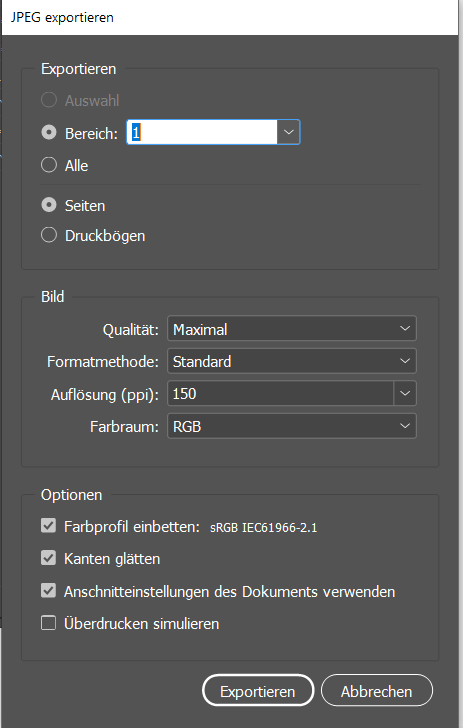Toggle the Kanten glätten checkbox
463x728 pixels.
[x=48, y=558]
